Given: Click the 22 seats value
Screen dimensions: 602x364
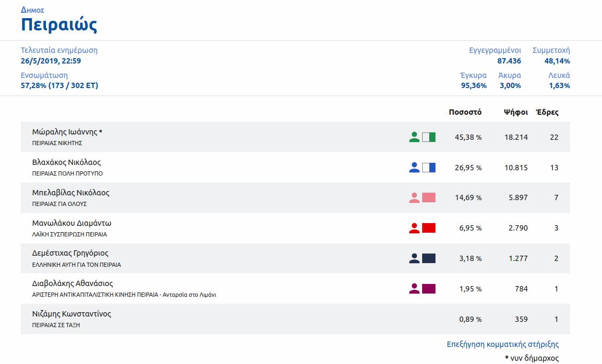Looking at the screenshot, I should [554, 138].
